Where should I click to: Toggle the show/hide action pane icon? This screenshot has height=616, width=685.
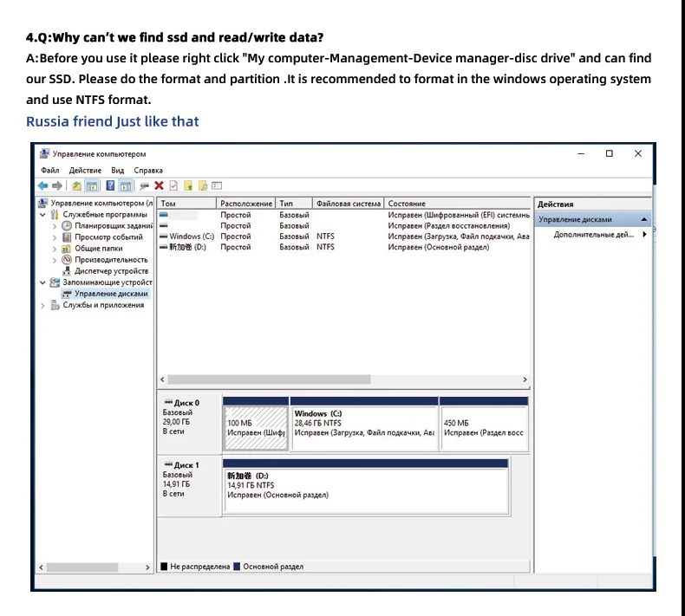(x=126, y=186)
